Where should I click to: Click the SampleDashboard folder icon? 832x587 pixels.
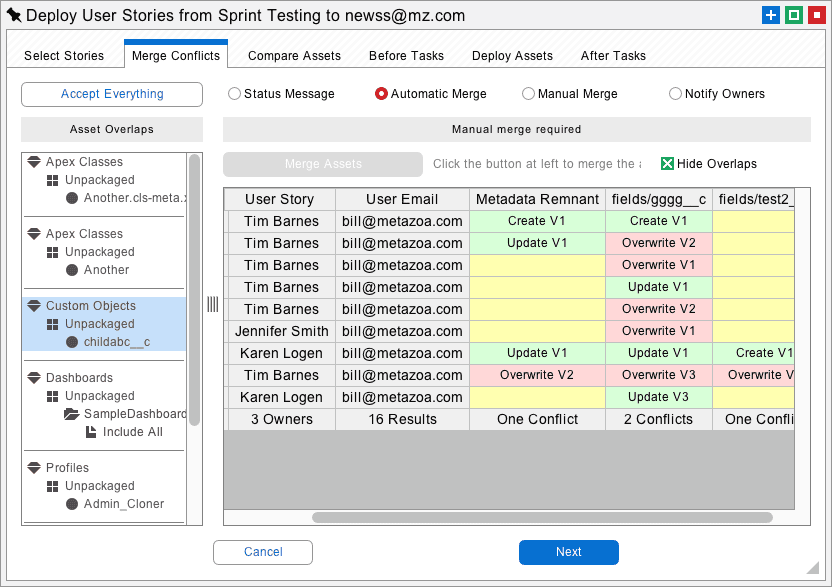71,414
